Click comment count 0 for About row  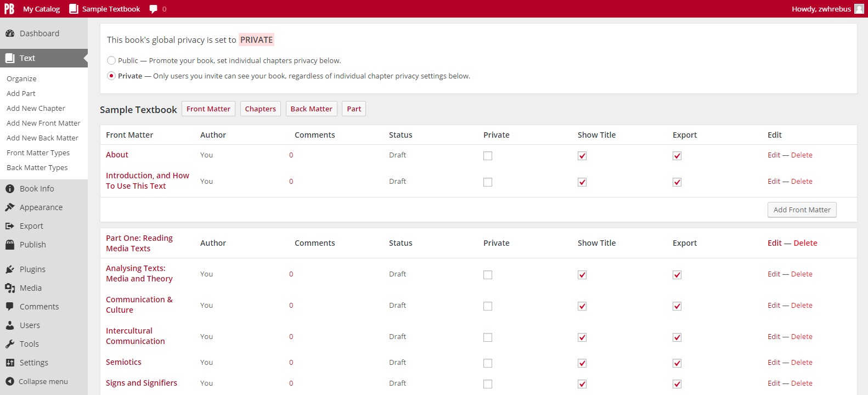coord(291,155)
